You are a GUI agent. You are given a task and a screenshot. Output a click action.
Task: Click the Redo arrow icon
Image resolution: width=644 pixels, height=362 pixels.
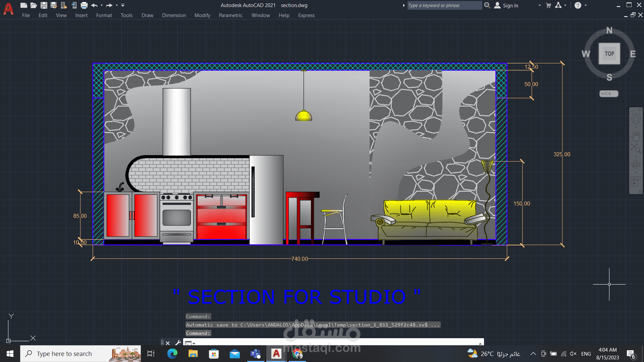tap(109, 5)
